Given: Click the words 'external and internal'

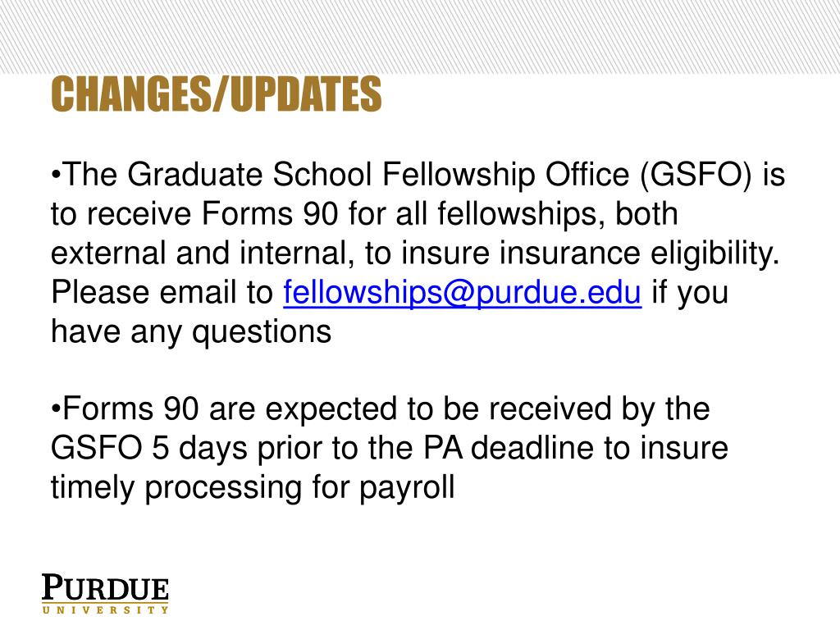Looking at the screenshot, I should (x=202, y=253).
